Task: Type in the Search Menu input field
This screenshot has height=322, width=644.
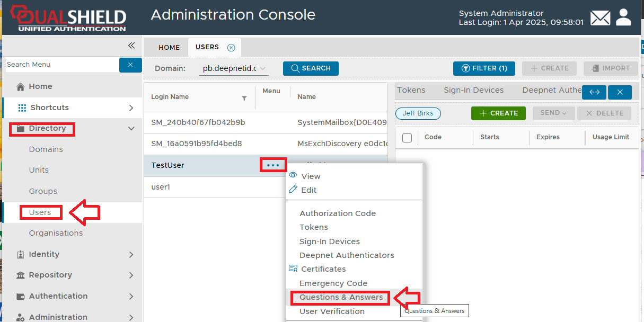Action: [61, 65]
